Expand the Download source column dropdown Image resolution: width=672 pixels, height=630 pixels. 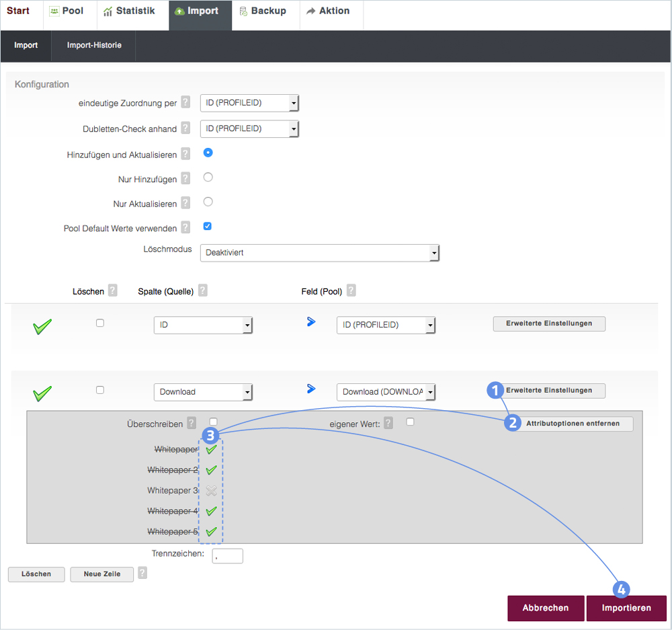203,392
